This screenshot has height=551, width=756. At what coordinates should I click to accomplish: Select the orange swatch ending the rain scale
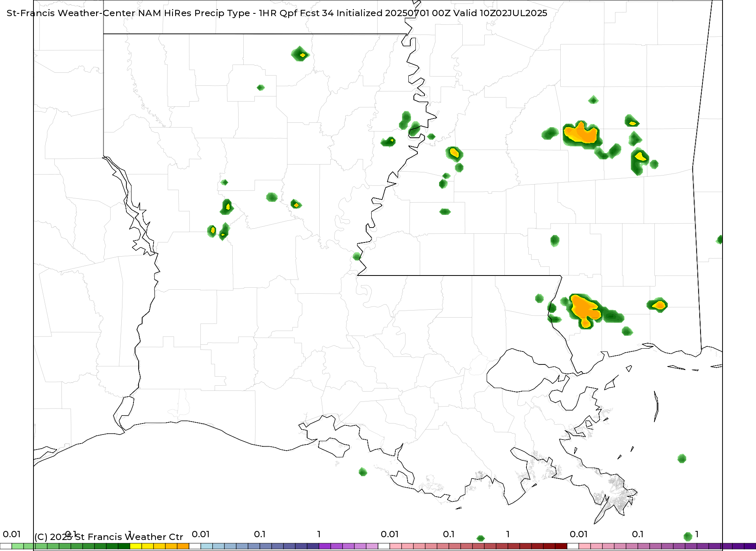coord(183,546)
